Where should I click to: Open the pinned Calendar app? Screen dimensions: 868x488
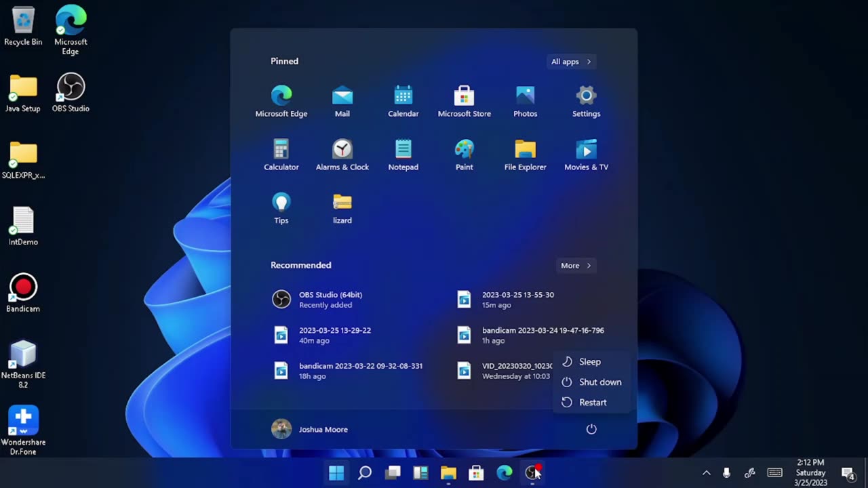click(x=403, y=102)
